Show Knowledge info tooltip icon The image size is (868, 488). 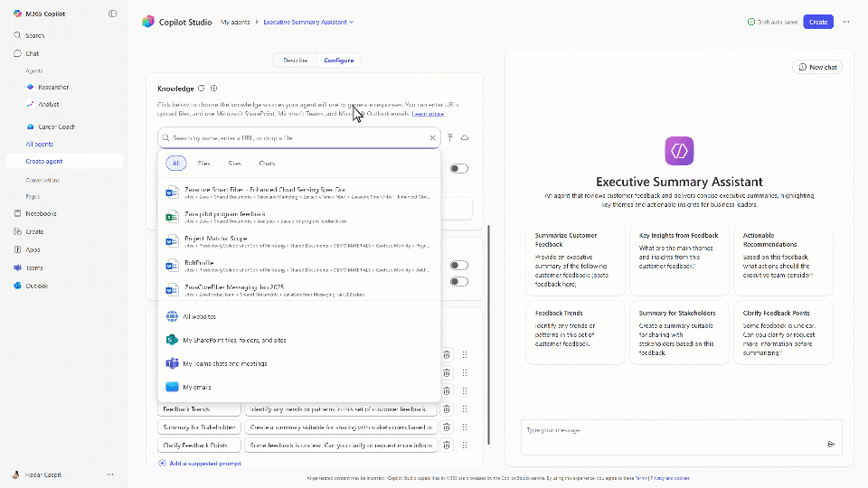click(x=213, y=88)
